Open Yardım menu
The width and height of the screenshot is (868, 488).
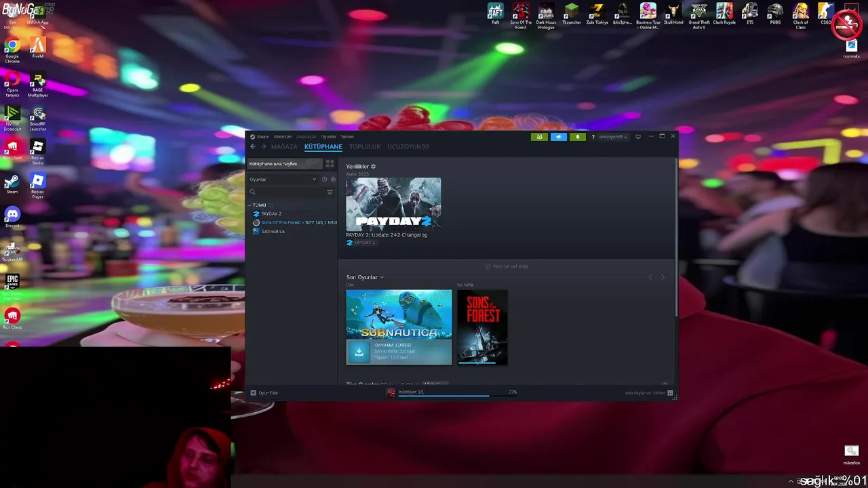click(x=347, y=137)
